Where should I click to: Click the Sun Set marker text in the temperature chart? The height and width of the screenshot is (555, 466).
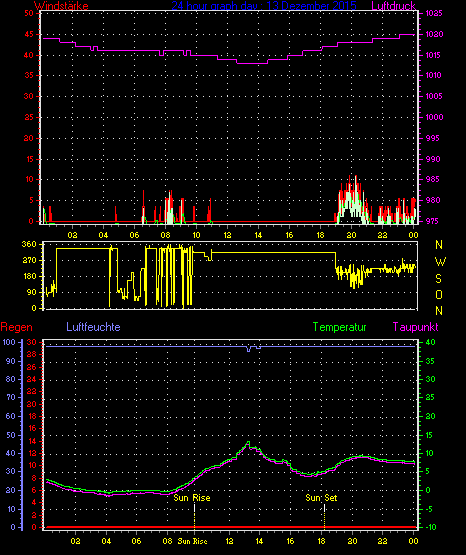coord(321,498)
